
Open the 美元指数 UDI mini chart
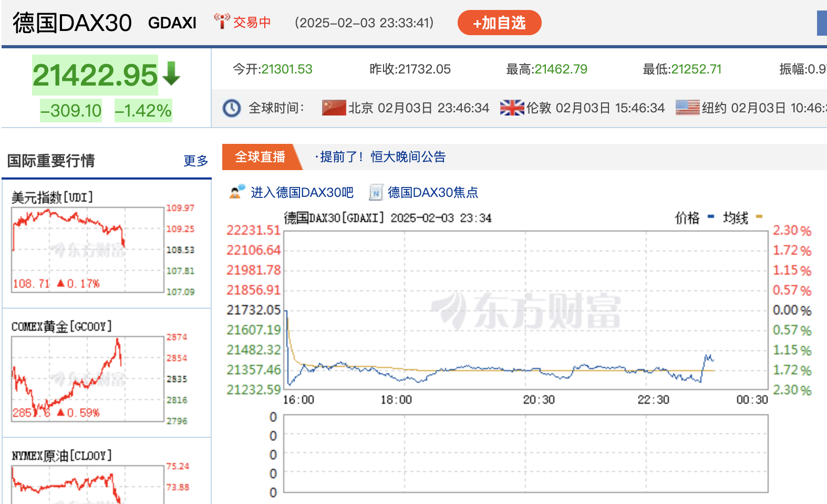click(x=88, y=250)
